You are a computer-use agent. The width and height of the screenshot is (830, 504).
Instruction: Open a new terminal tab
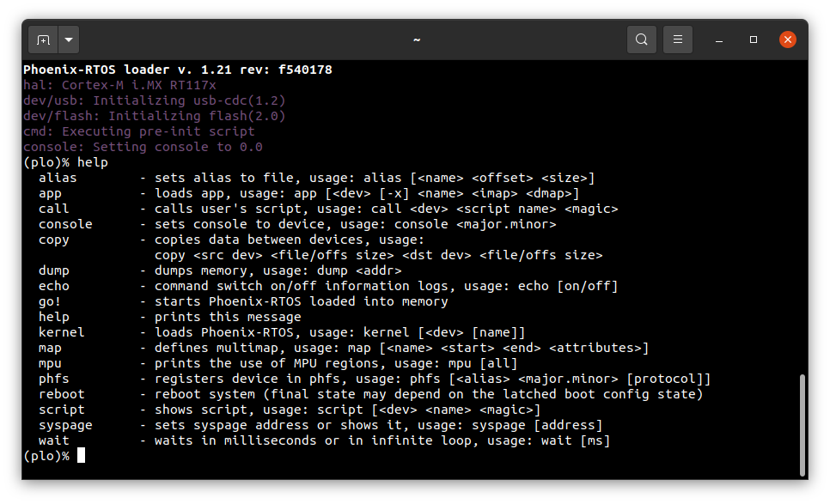tap(43, 39)
